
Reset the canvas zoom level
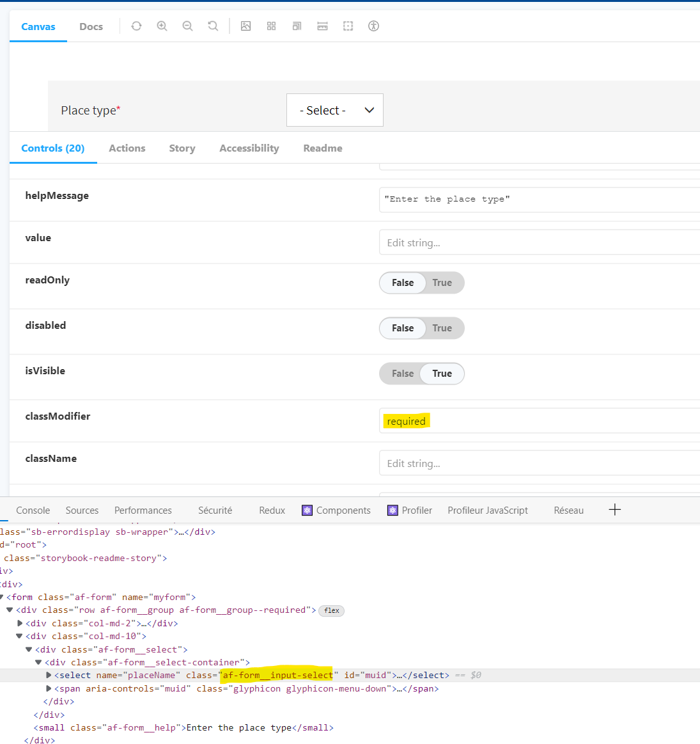(x=213, y=26)
